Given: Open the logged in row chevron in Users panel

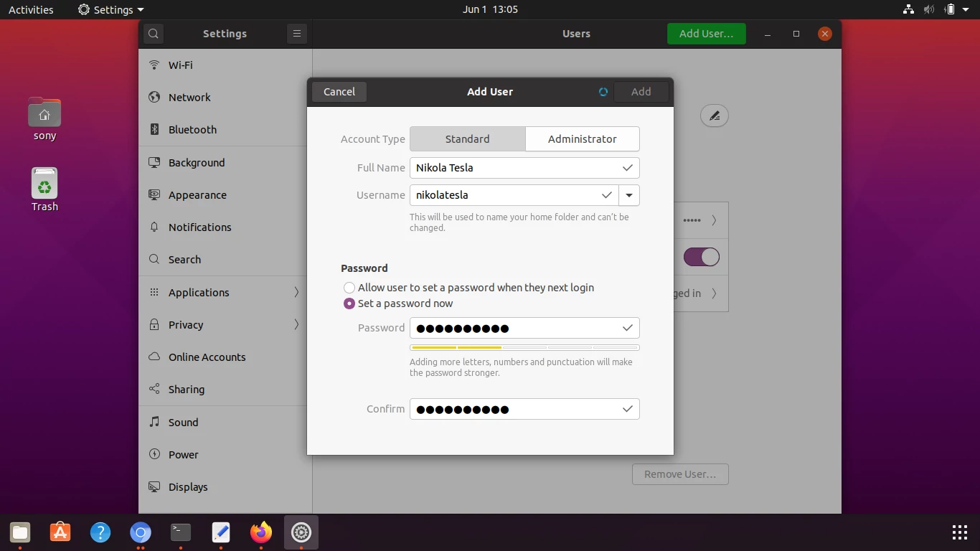Looking at the screenshot, I should pos(714,293).
